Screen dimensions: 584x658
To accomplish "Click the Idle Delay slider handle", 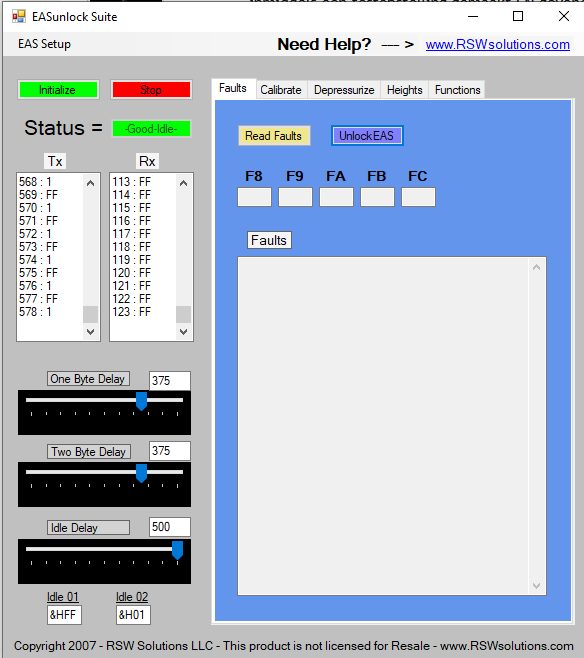I will tap(177, 550).
